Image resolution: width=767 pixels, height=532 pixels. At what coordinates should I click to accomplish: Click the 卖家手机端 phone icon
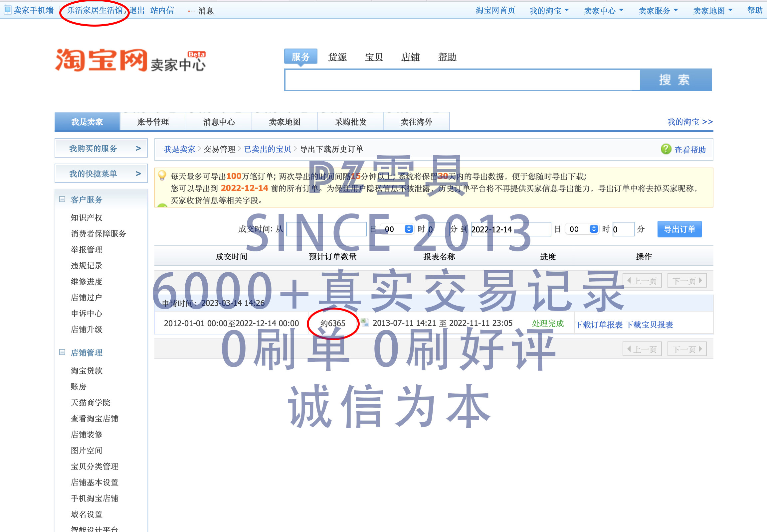point(7,10)
